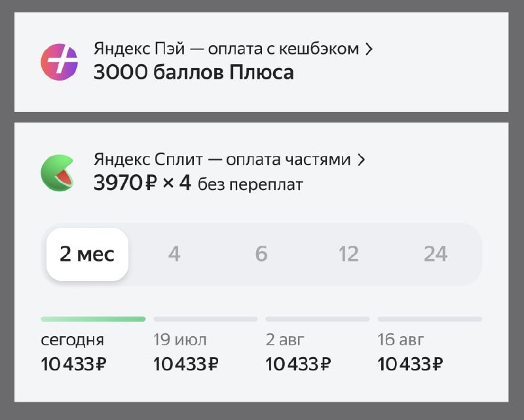This screenshot has height=420, width=524.
Task: Select 12 months payment period
Action: pyautogui.click(x=348, y=254)
